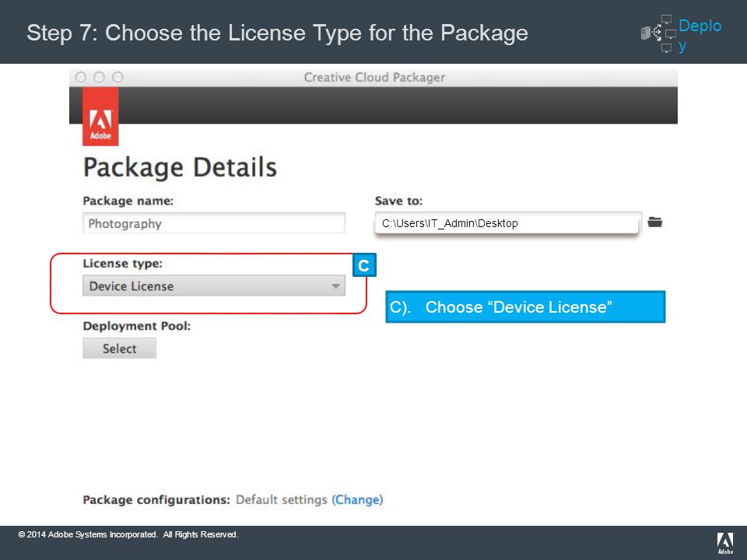Click the "License type:" label
Screen dimensions: 747x560
point(123,264)
